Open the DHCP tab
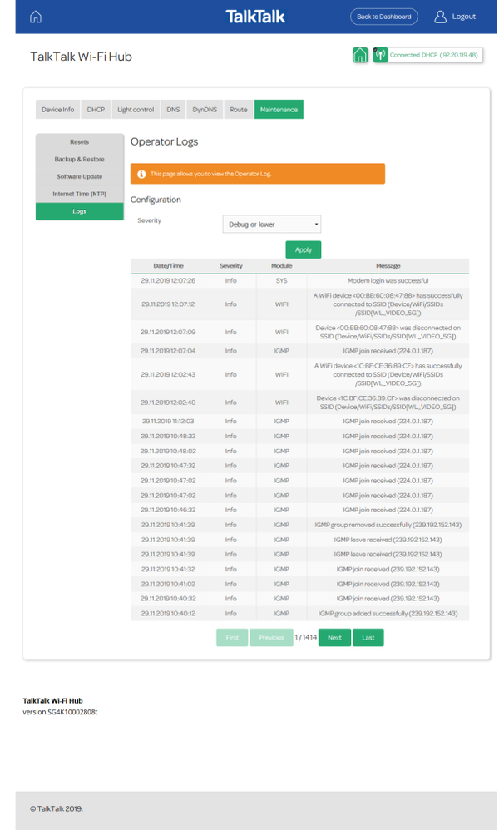504x830 pixels. point(96,110)
